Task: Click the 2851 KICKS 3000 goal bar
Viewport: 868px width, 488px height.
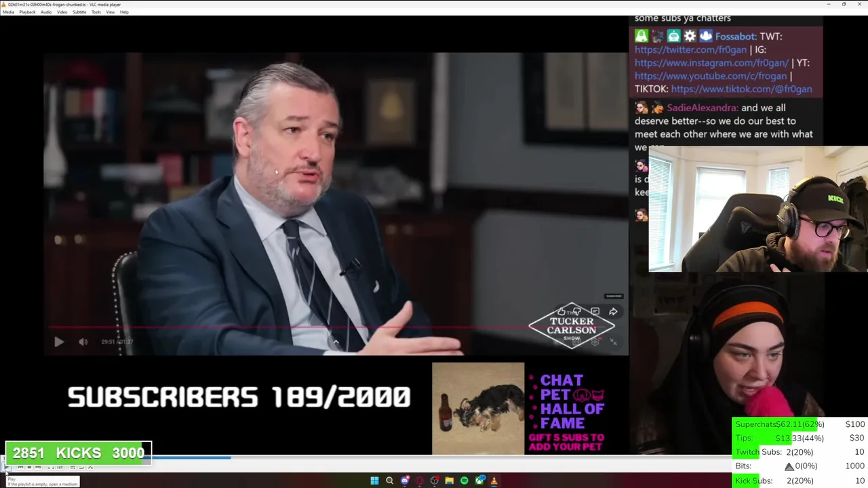Action: [x=78, y=453]
